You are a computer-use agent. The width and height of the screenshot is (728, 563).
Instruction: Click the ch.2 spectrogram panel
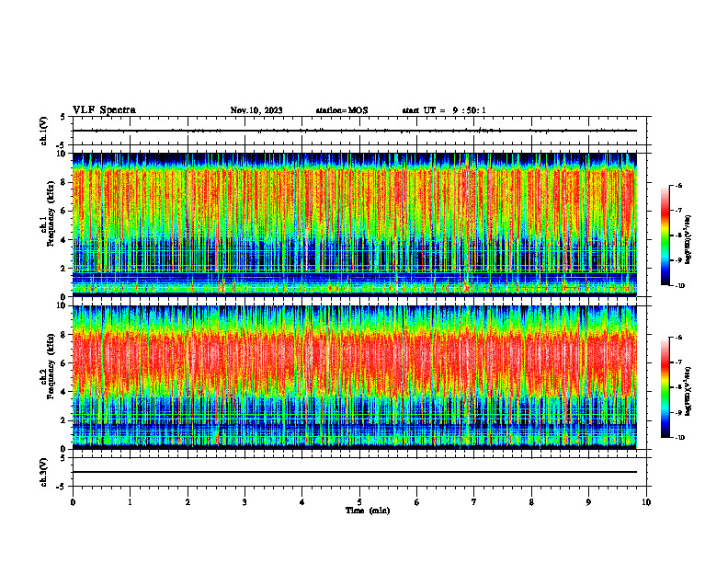(355, 377)
